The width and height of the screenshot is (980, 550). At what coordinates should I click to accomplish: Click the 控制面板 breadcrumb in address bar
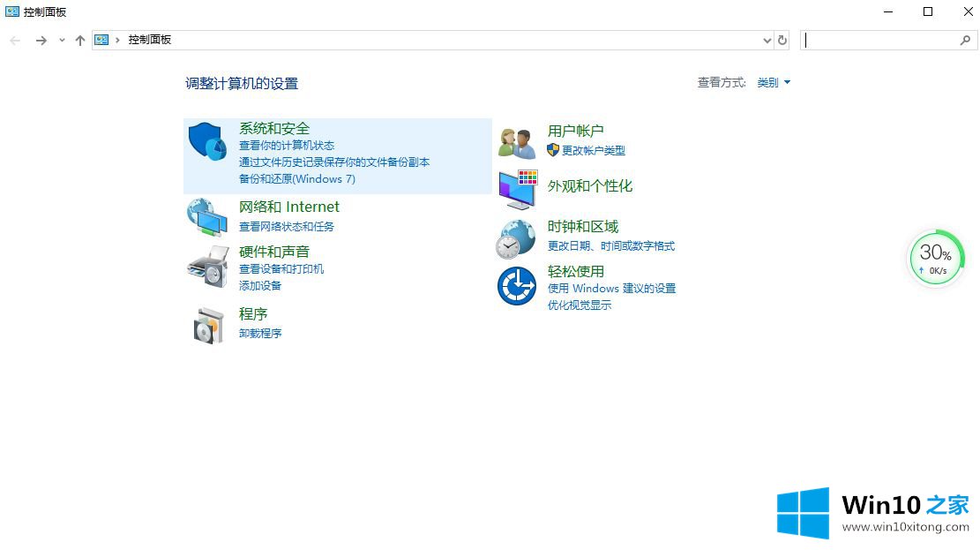pos(149,40)
